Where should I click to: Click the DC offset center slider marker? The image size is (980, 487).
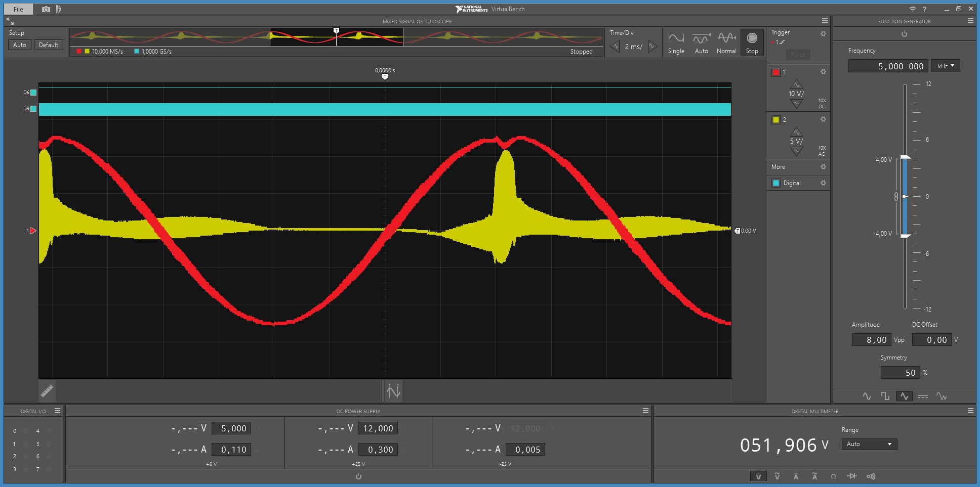[905, 196]
